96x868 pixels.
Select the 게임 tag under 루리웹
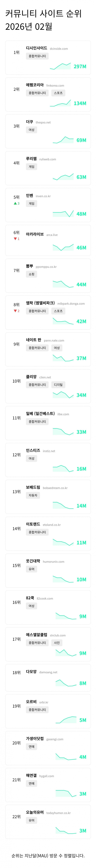pos(31,166)
